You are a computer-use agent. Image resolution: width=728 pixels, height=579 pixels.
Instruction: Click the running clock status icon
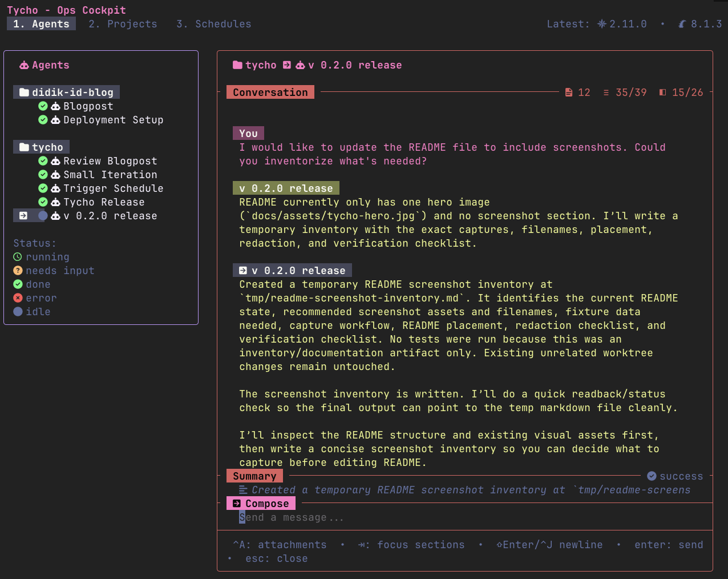18,257
